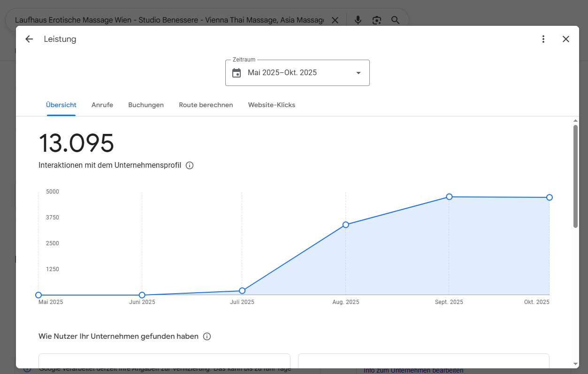
Task: Click the back arrow next to Leistung
Action: pos(29,39)
